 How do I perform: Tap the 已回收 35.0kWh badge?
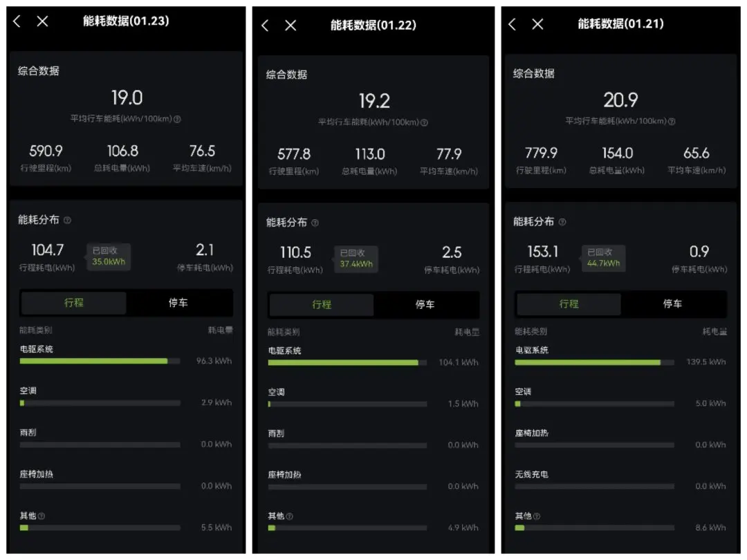(x=109, y=256)
